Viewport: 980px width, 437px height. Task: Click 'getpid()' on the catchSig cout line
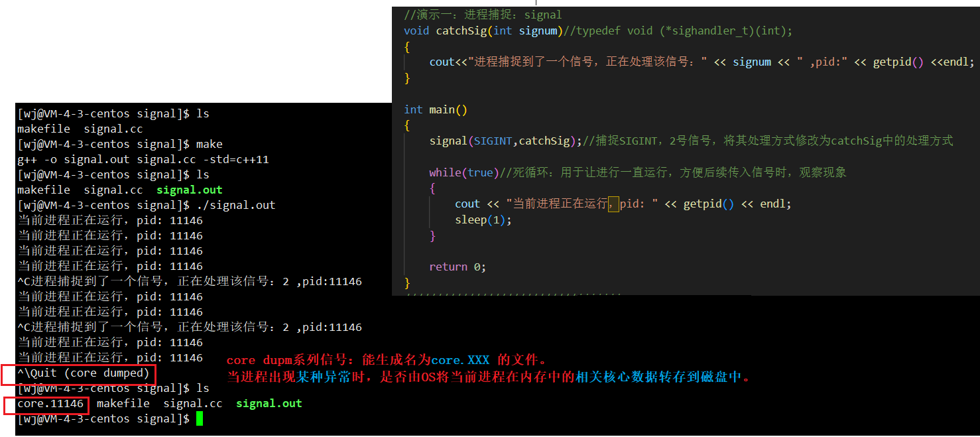pyautogui.click(x=898, y=62)
